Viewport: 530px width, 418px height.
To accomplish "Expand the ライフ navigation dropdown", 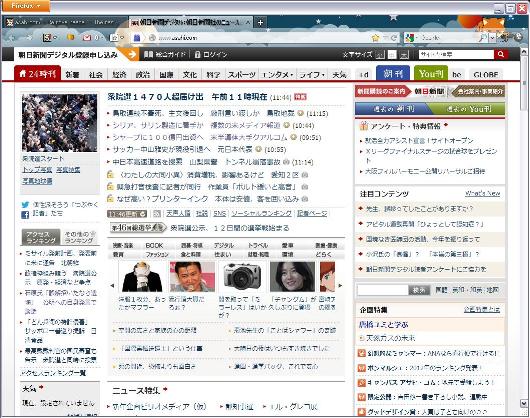I will tap(312, 74).
